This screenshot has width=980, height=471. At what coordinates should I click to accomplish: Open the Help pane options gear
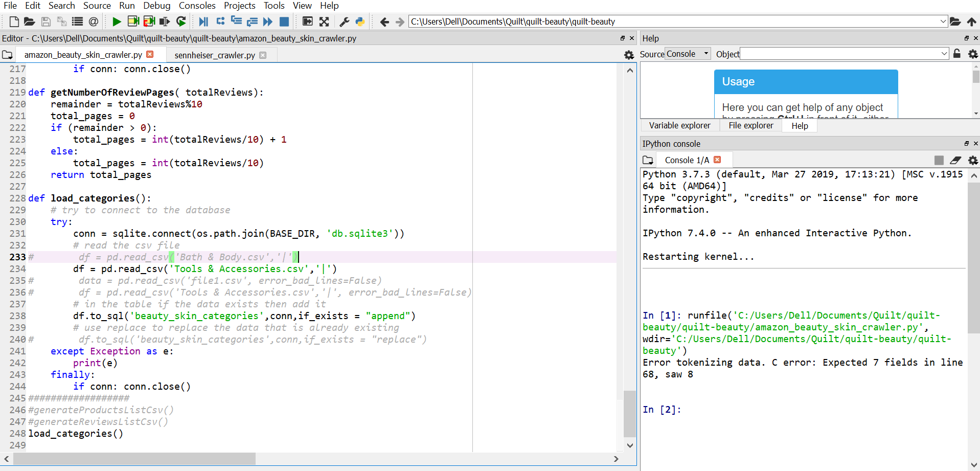pyautogui.click(x=973, y=54)
